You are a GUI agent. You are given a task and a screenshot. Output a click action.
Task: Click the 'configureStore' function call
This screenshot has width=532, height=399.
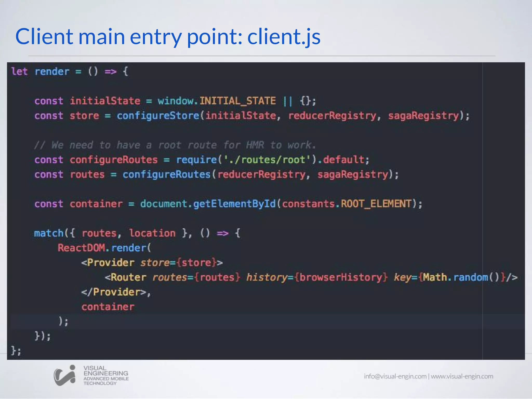158,116
